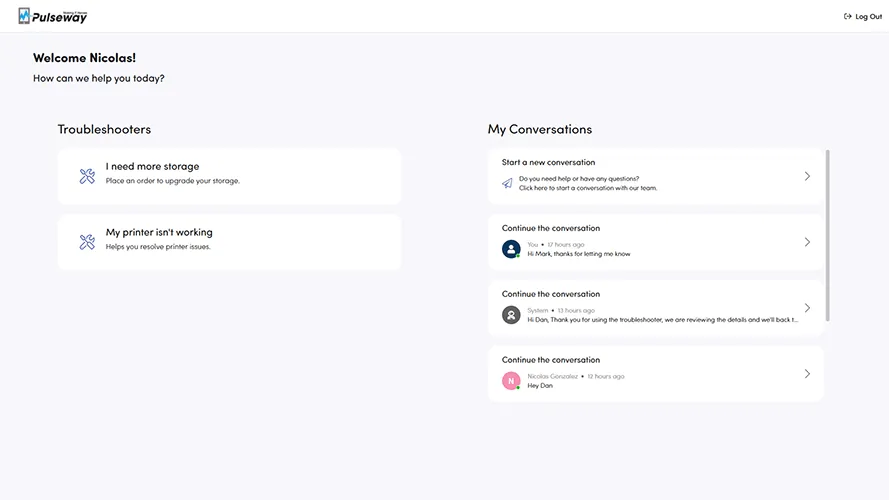This screenshot has height=500, width=889.
Task: Click the Pulseway logo
Action: click(x=53, y=16)
